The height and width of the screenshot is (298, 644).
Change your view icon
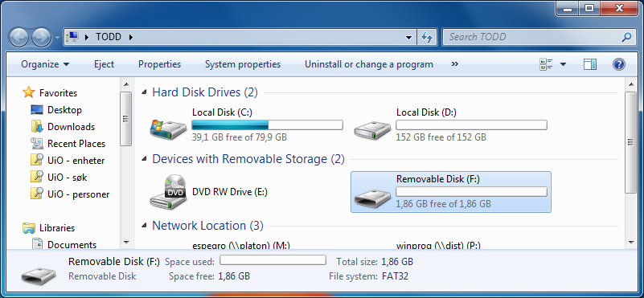[x=546, y=64]
